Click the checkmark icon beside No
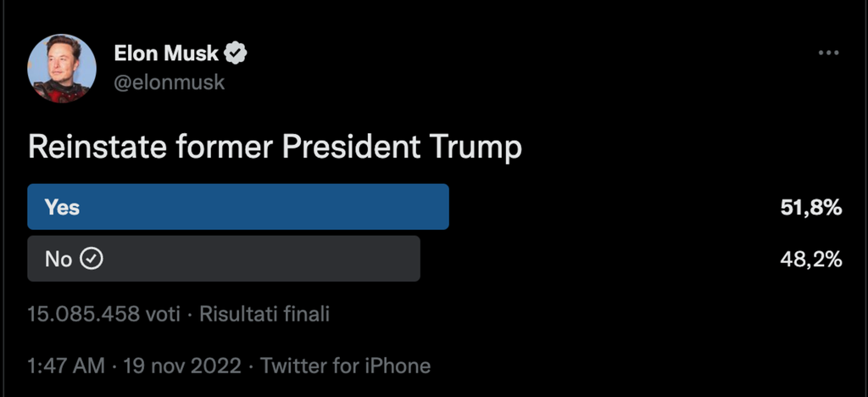Screen dimensions: 868x397 point(91,259)
